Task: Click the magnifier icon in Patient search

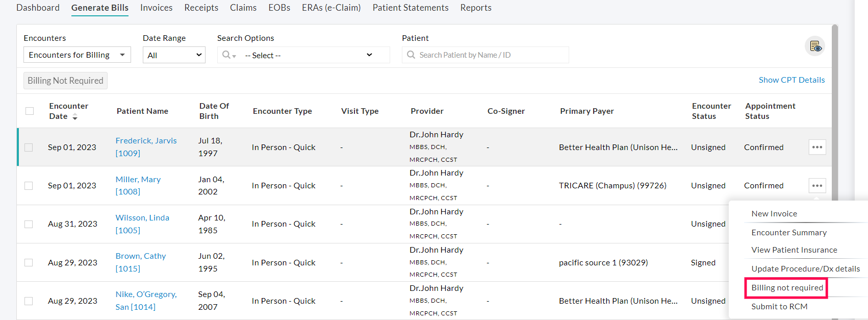Action: click(x=411, y=55)
